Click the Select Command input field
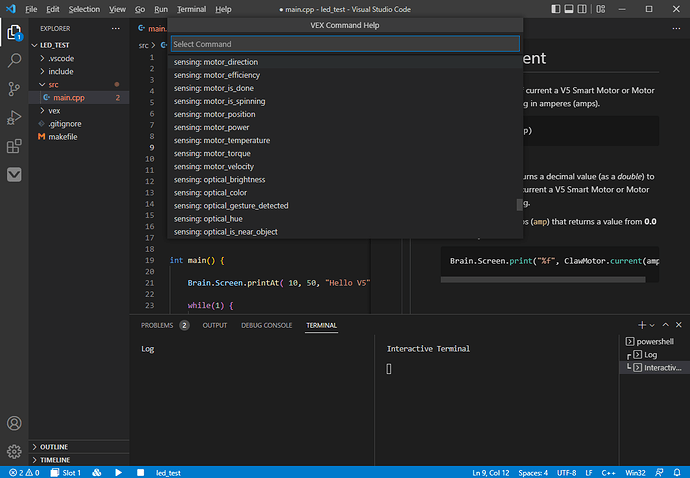This screenshot has height=478, width=690. pyautogui.click(x=344, y=44)
